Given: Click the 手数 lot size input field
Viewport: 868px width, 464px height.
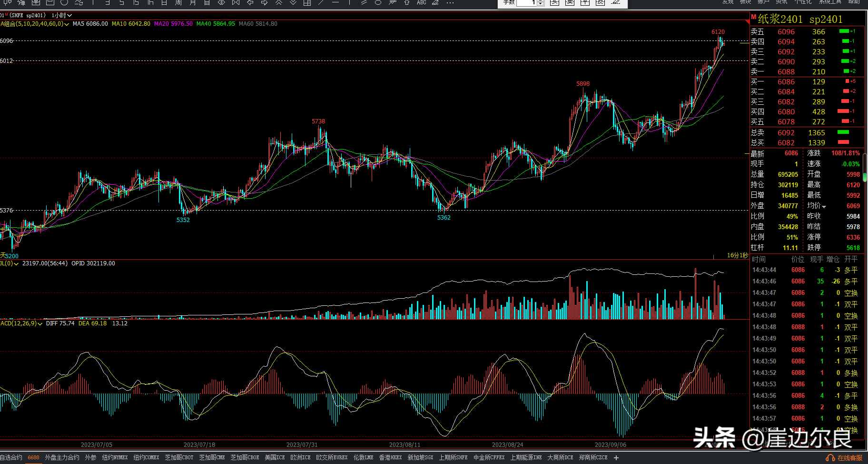Looking at the screenshot, I should (x=526, y=2).
